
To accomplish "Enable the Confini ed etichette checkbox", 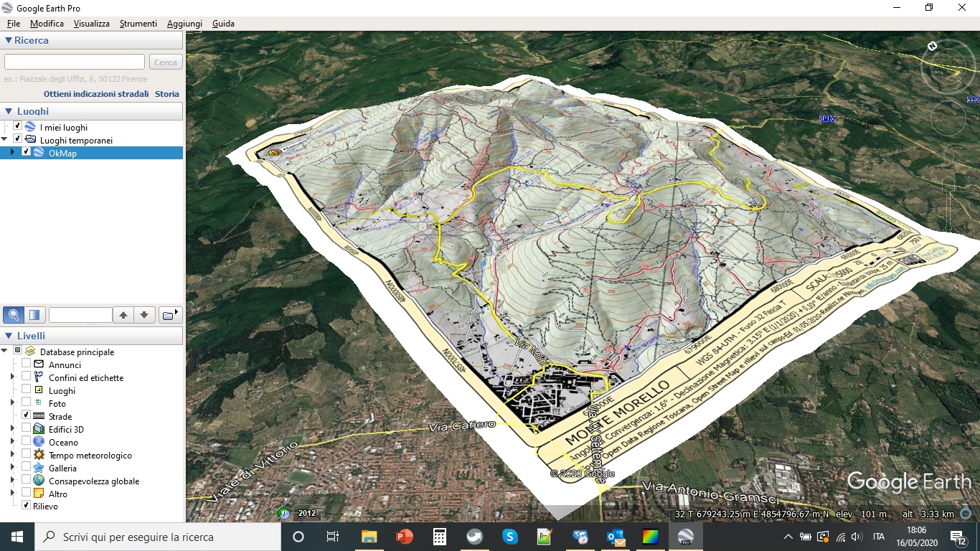I will [27, 377].
